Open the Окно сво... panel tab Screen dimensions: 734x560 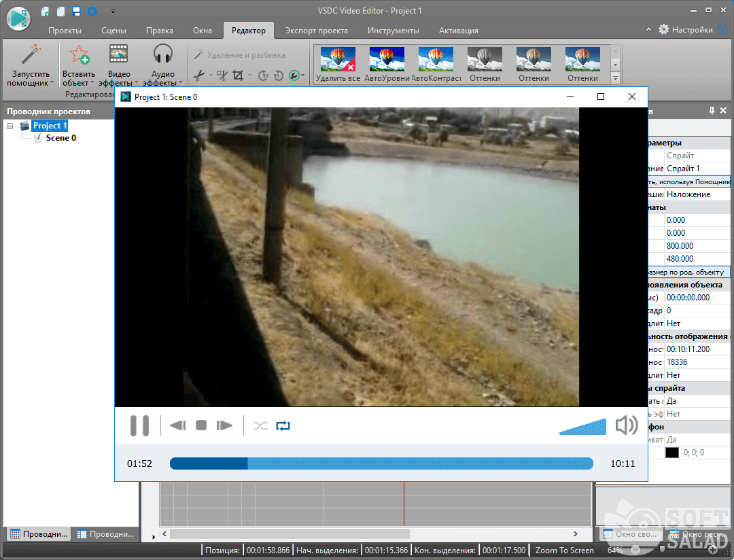[631, 533]
